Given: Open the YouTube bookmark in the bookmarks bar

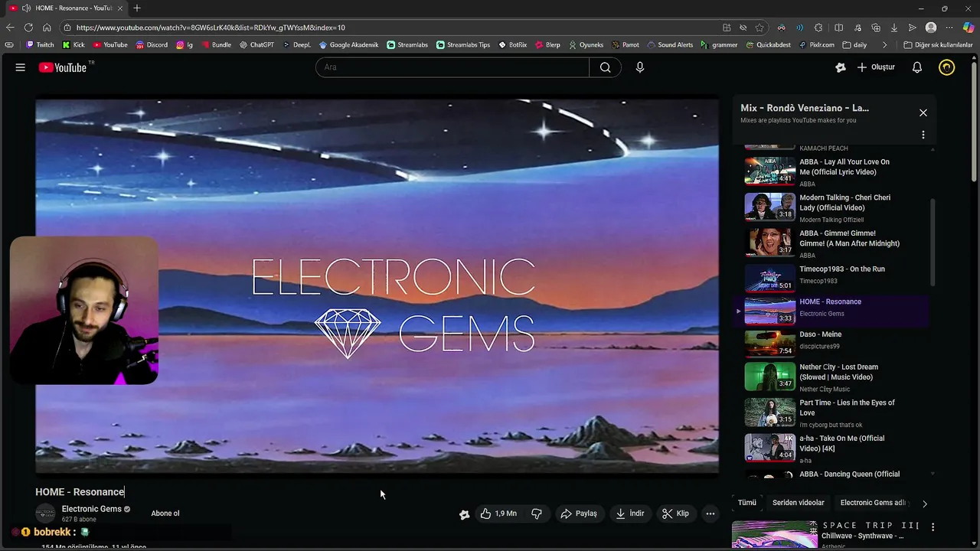Looking at the screenshot, I should tap(110, 45).
